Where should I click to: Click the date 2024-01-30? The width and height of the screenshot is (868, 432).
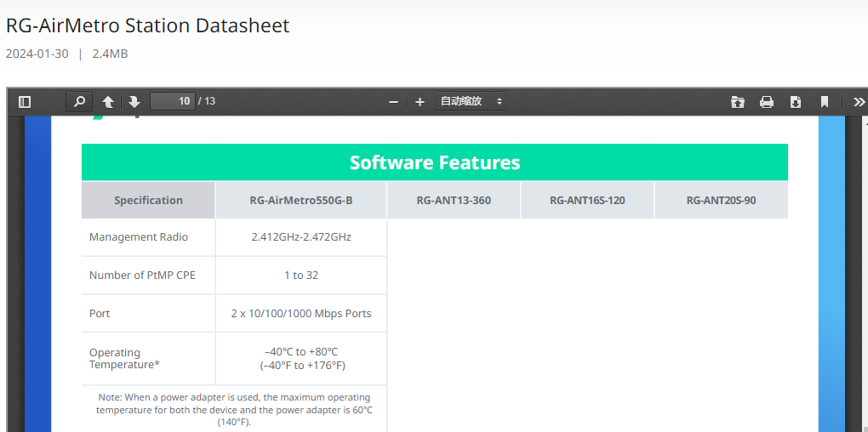coord(37,54)
